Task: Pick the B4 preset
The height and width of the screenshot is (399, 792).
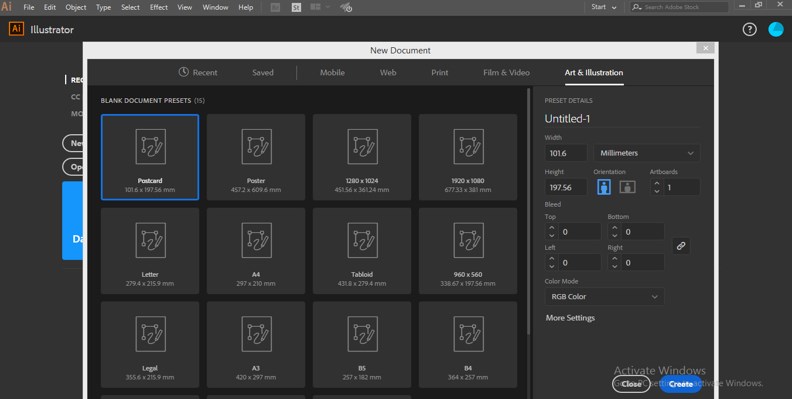Action: 468,345
